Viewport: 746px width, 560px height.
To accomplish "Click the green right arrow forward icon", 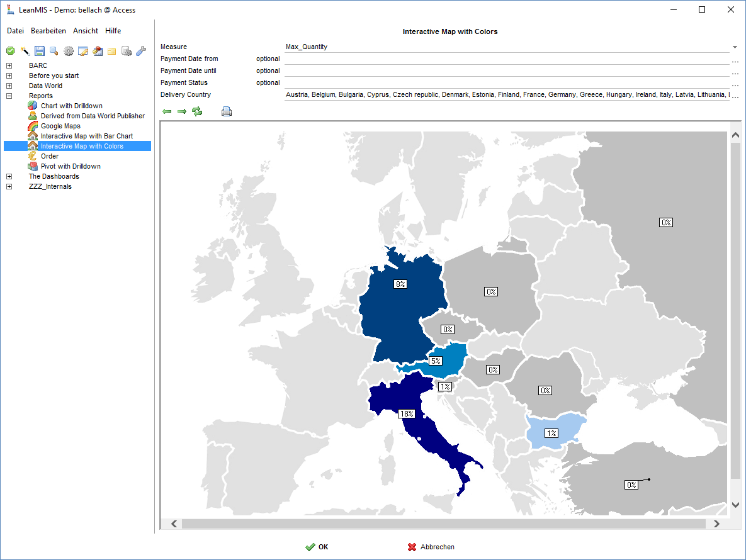I will point(182,111).
